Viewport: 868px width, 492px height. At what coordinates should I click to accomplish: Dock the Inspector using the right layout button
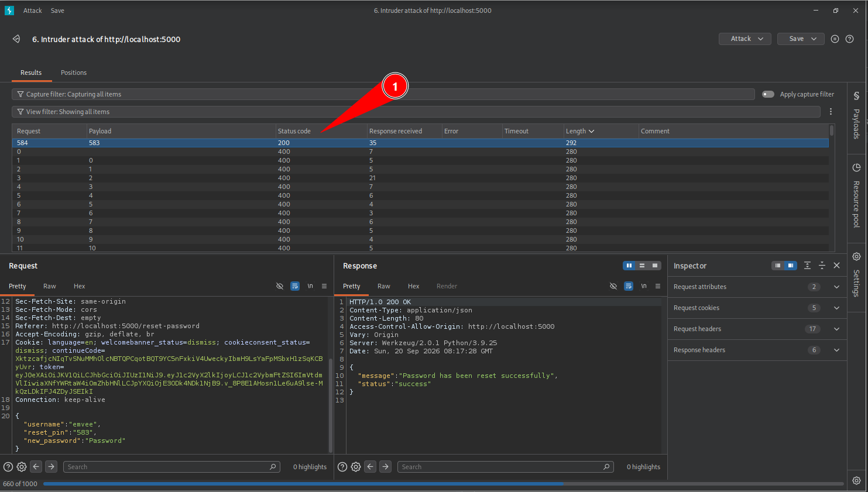[x=791, y=266]
